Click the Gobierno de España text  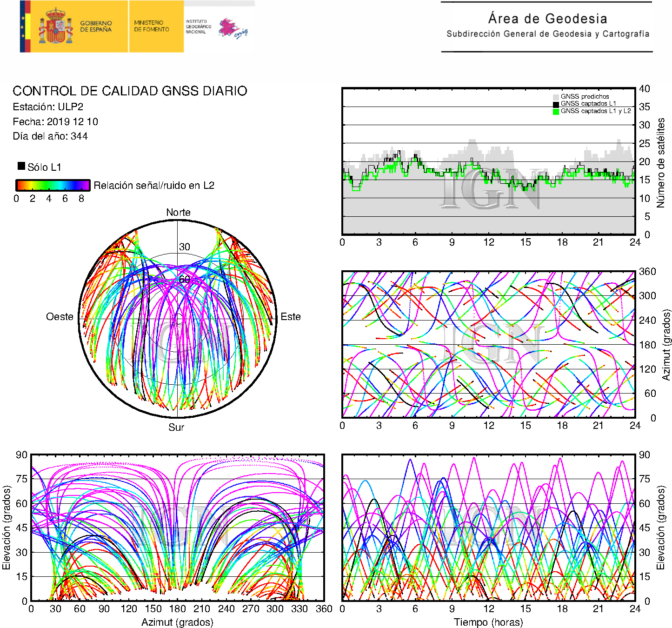click(96, 27)
